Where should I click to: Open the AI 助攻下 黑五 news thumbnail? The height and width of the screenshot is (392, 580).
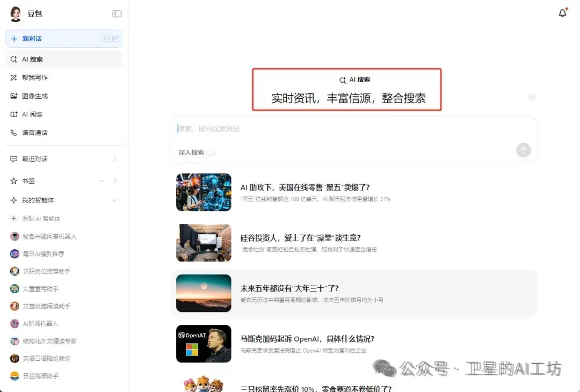tap(204, 192)
